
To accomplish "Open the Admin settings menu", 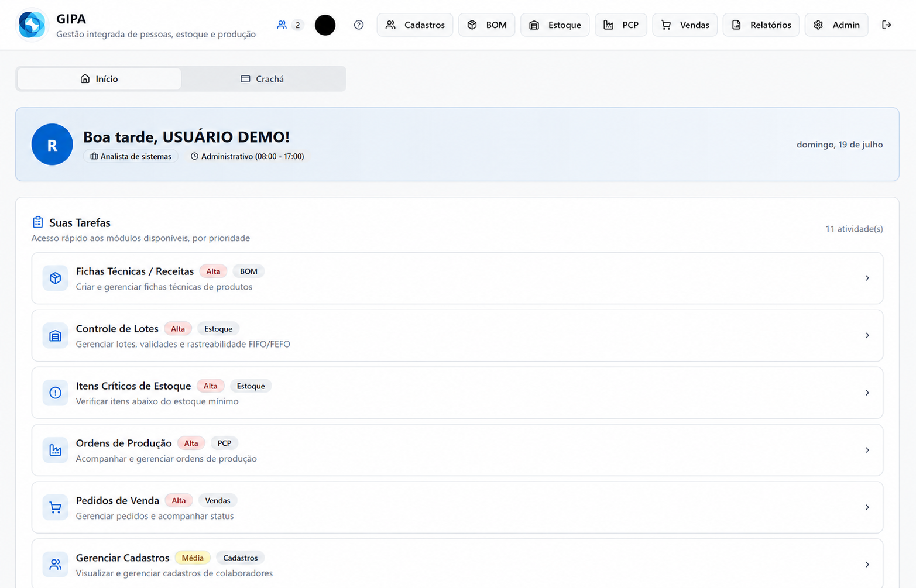I will pyautogui.click(x=836, y=25).
